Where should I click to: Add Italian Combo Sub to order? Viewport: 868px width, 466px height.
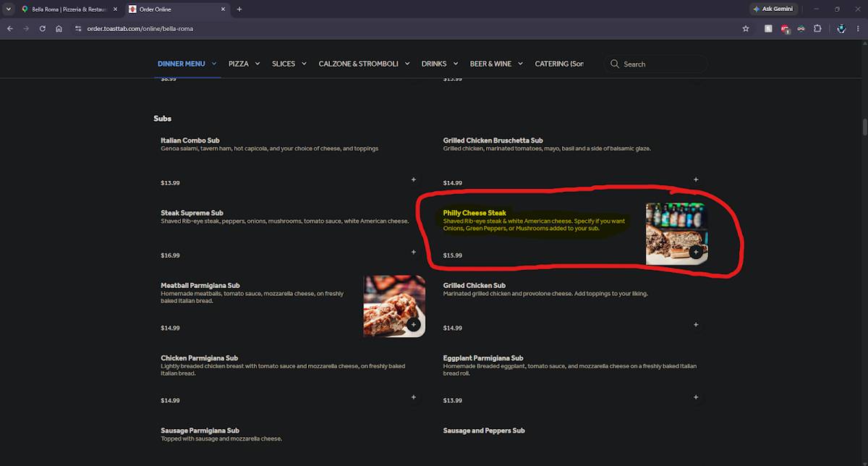(x=414, y=179)
